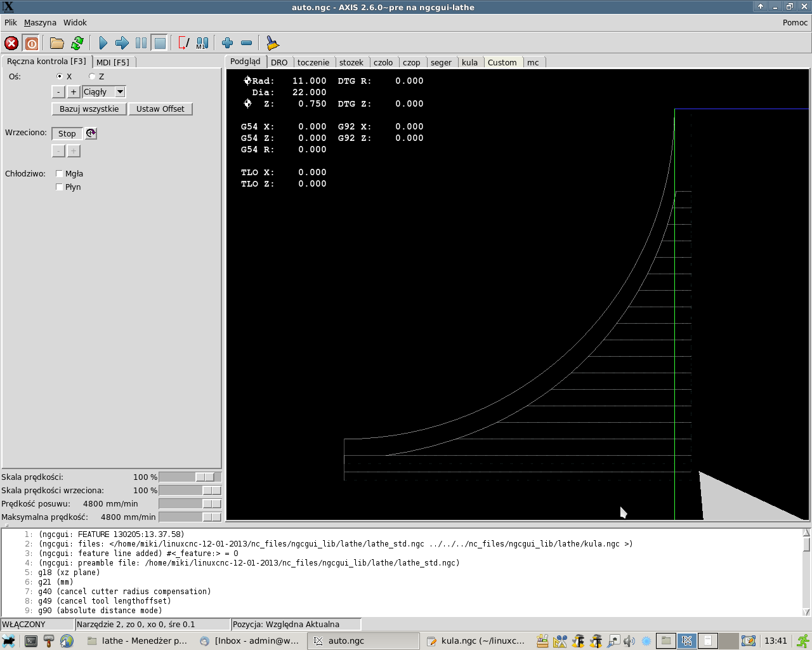Select the Podgląd preview tab
This screenshot has height=650, width=812.
tap(246, 62)
